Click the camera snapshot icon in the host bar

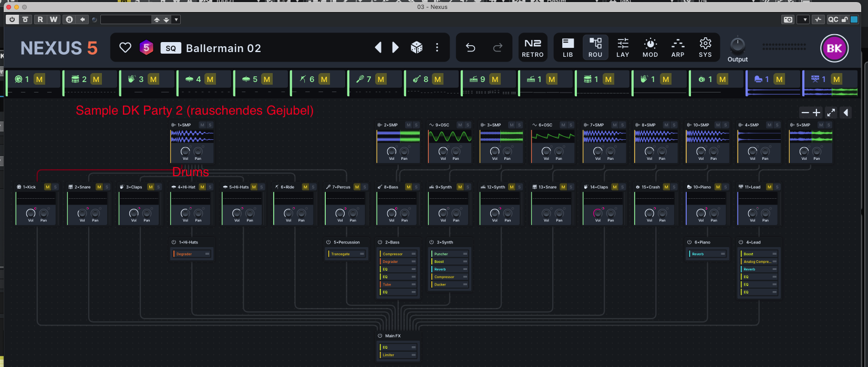(788, 19)
